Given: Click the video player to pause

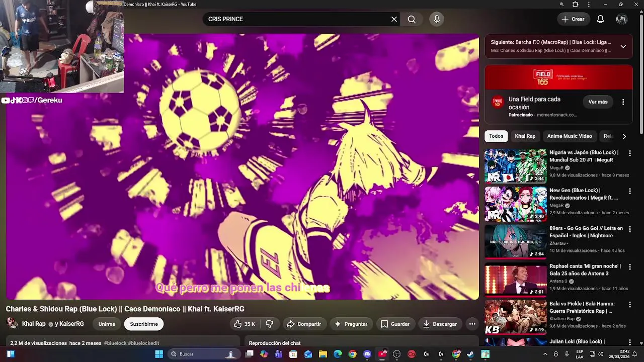Looking at the screenshot, I should point(243,166).
